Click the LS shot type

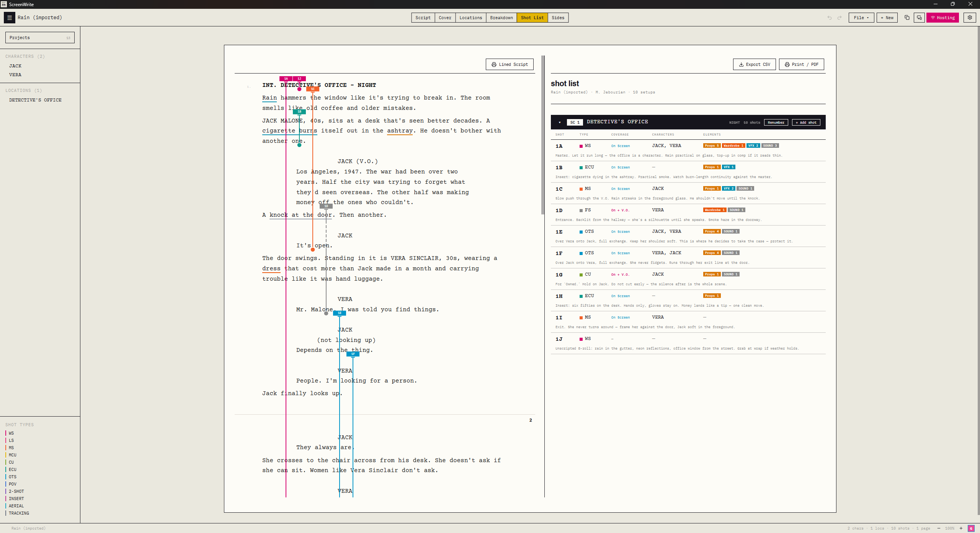tap(11, 440)
